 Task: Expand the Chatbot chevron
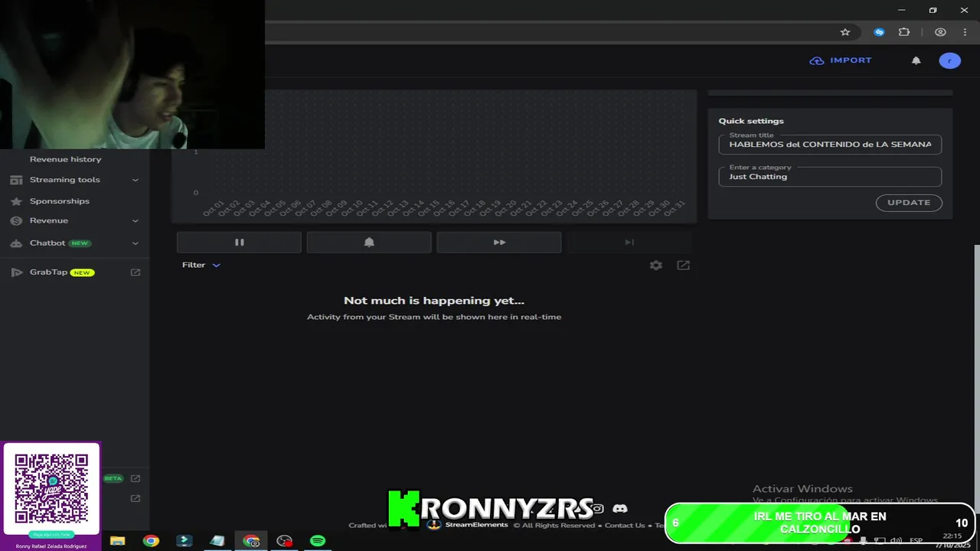(x=136, y=243)
